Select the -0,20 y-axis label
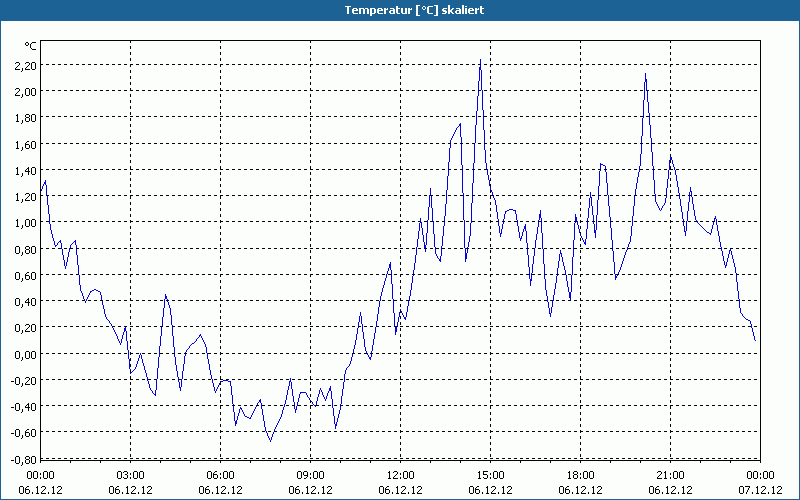 point(24,381)
